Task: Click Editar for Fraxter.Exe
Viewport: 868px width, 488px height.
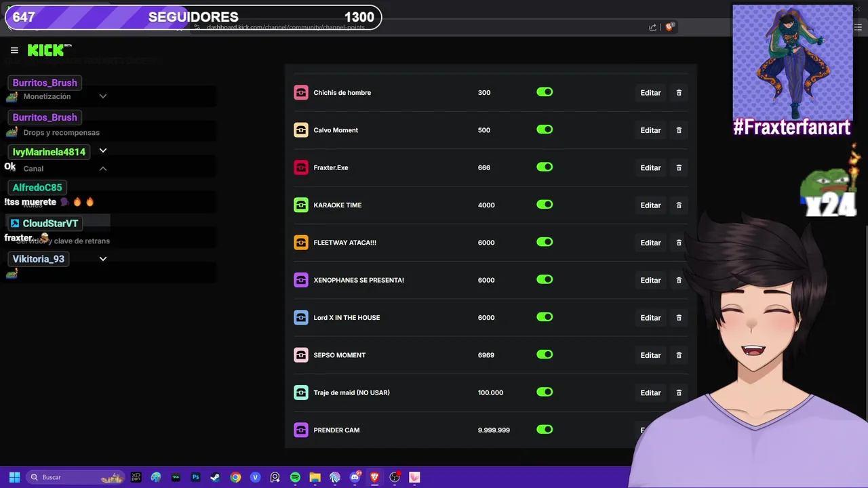Action: (650, 167)
